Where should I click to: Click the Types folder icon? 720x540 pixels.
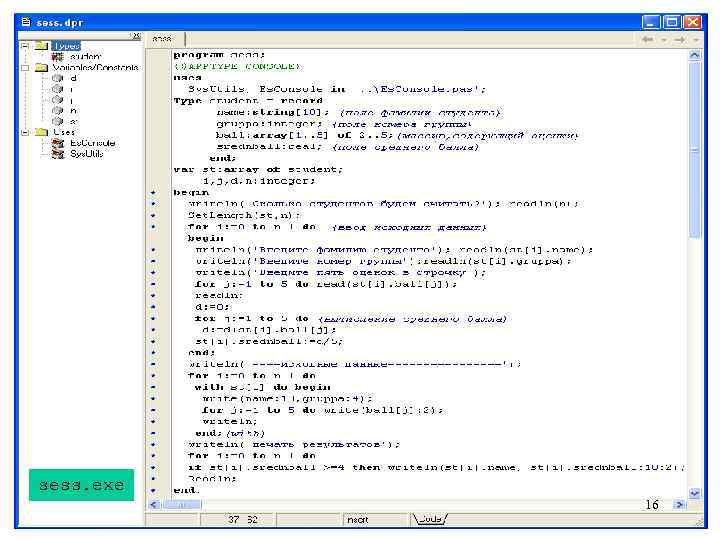coord(42,45)
